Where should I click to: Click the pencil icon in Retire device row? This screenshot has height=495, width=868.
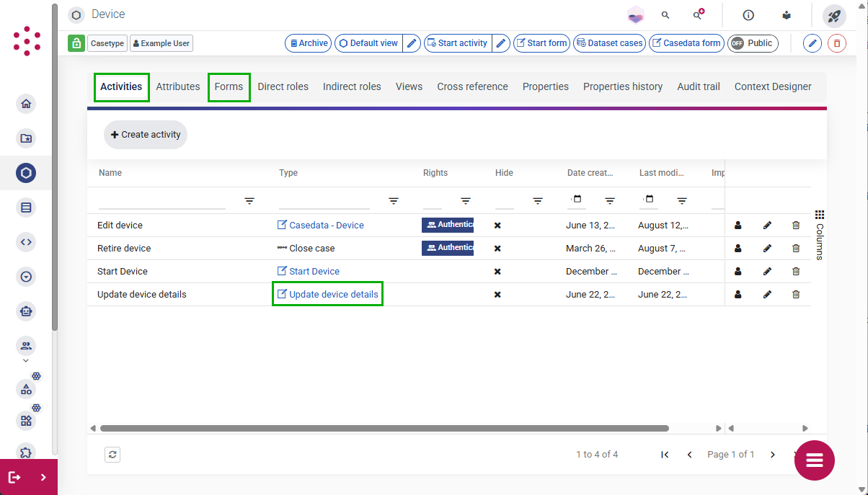click(x=767, y=249)
